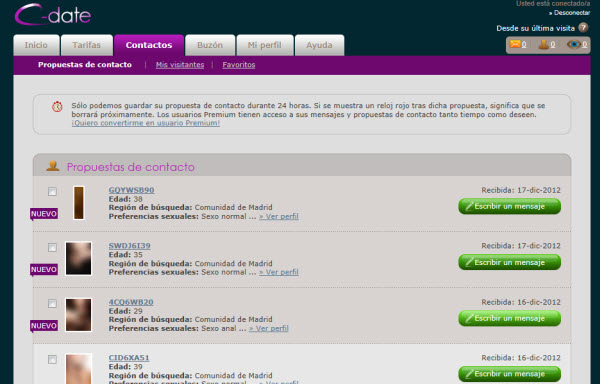This screenshot has height=384, width=600.
Task: Click the red clock icon in notice
Action: click(x=57, y=107)
